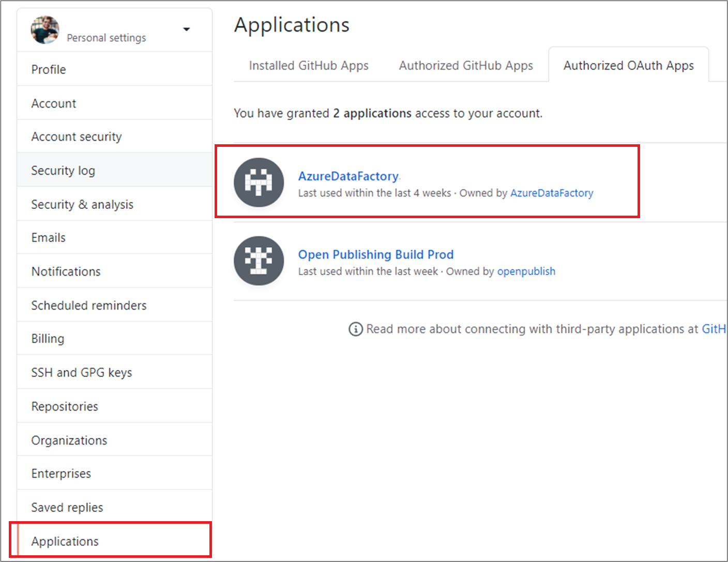Image resolution: width=728 pixels, height=562 pixels.
Task: Switch to the Installed GitHub Apps tab
Action: tap(308, 65)
